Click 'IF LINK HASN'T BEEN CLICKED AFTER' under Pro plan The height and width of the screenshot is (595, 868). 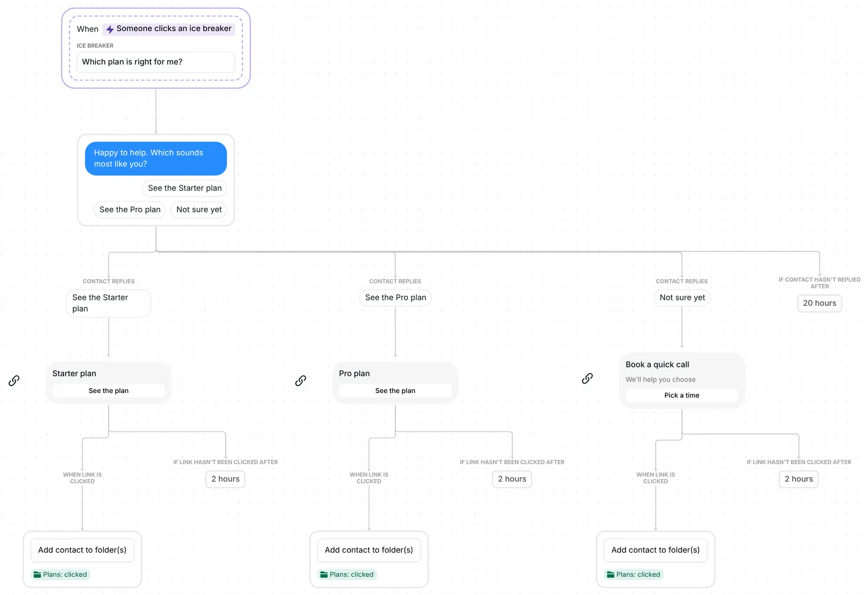click(x=512, y=462)
